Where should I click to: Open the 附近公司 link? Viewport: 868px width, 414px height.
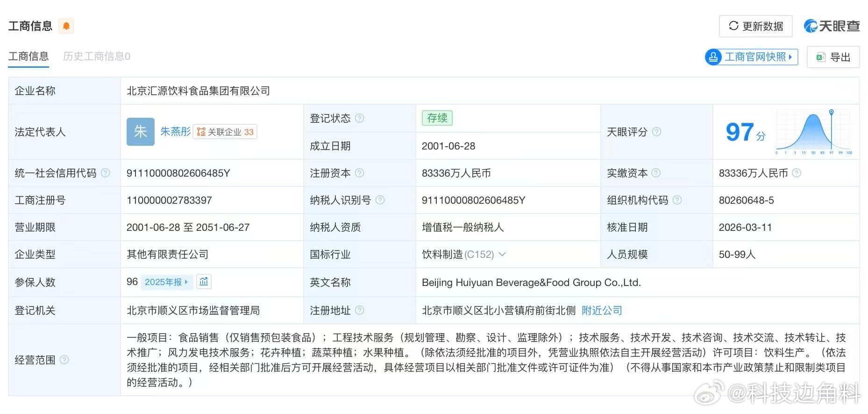coord(602,310)
